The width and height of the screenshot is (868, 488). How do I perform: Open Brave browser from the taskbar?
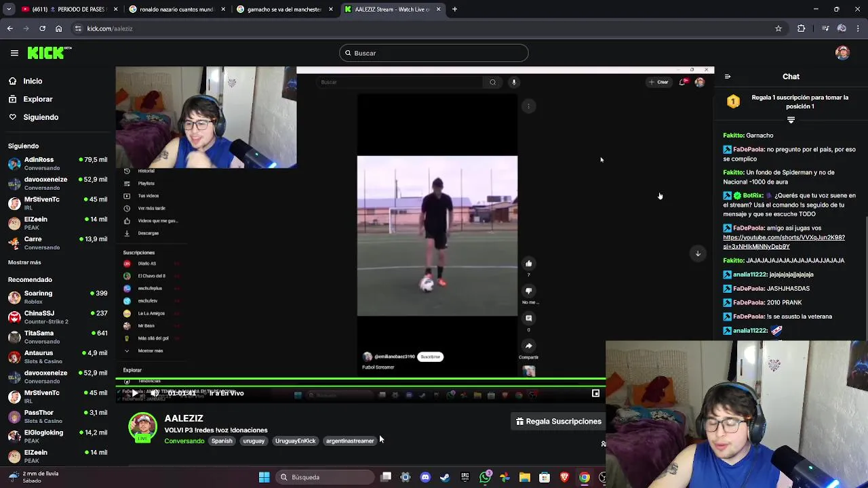(564, 477)
